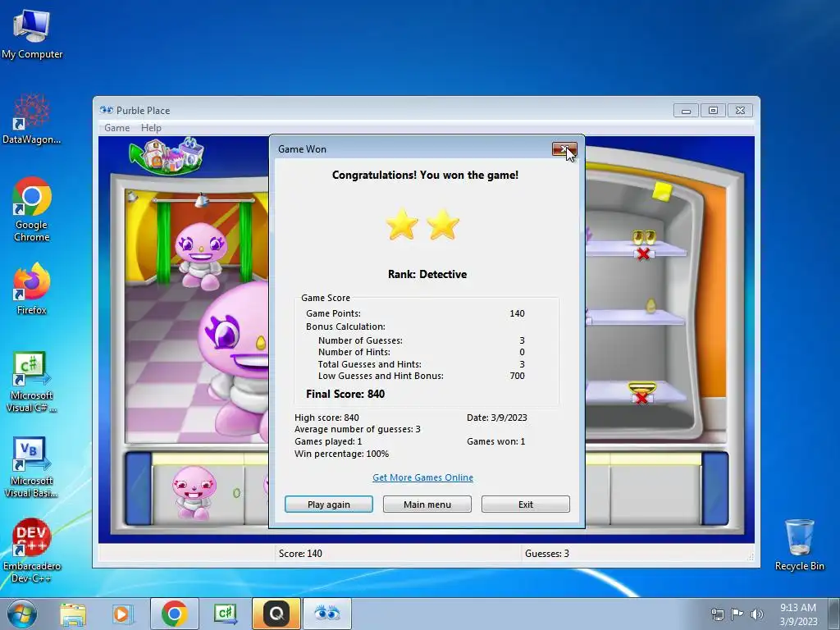Viewport: 840px width, 630px height.
Task: Click the Action Center flag icon
Action: coord(737,614)
